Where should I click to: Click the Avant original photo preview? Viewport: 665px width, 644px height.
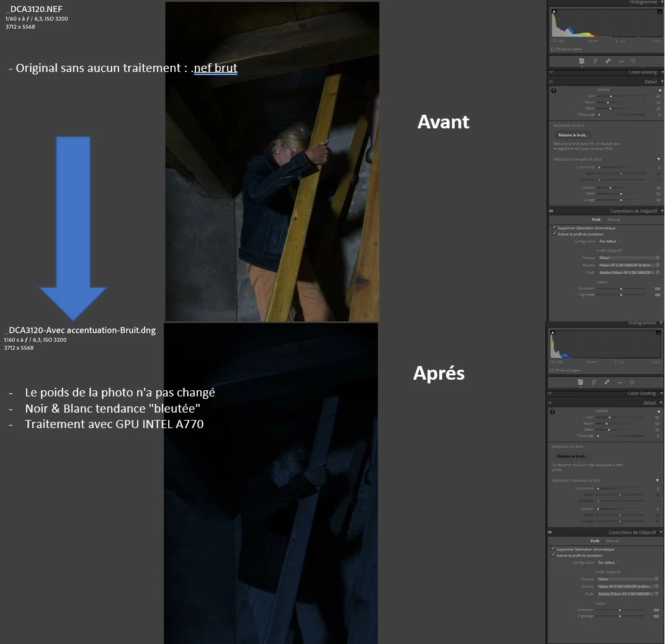(272, 162)
